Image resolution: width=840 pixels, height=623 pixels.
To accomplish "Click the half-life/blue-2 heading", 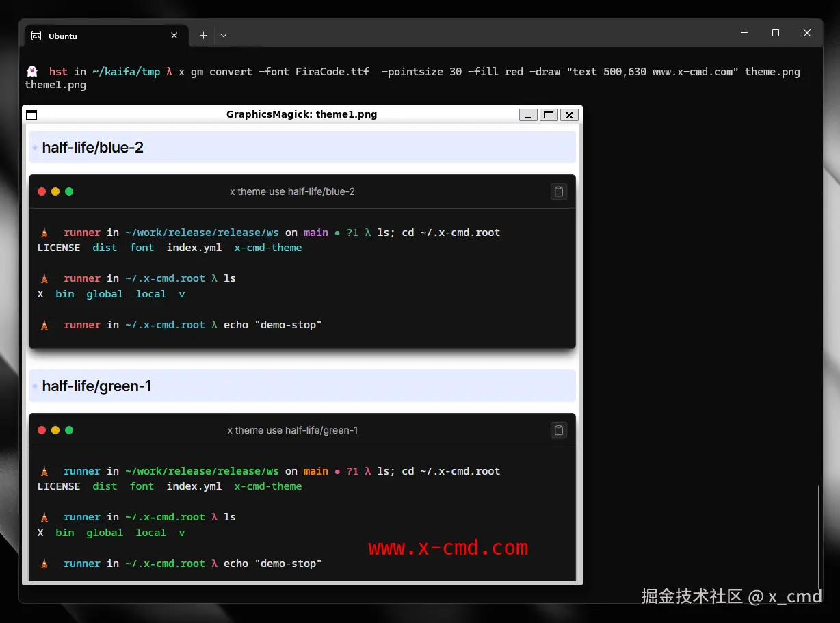I will coord(92,147).
